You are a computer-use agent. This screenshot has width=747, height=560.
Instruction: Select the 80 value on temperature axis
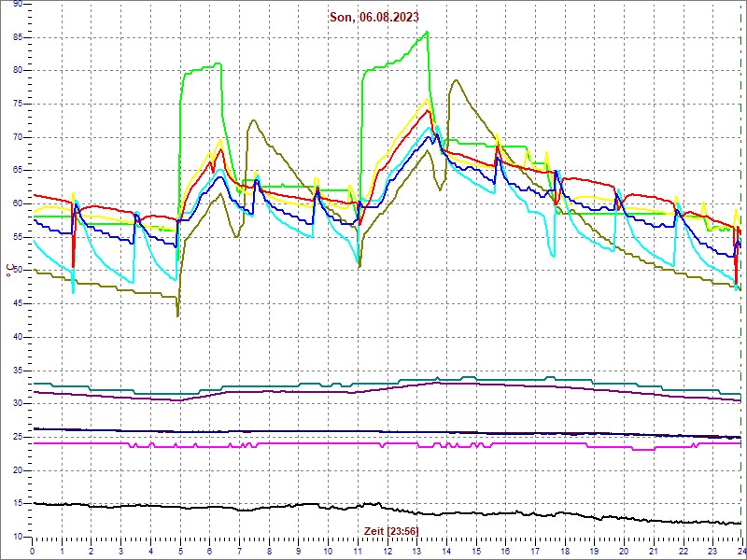[x=18, y=71]
